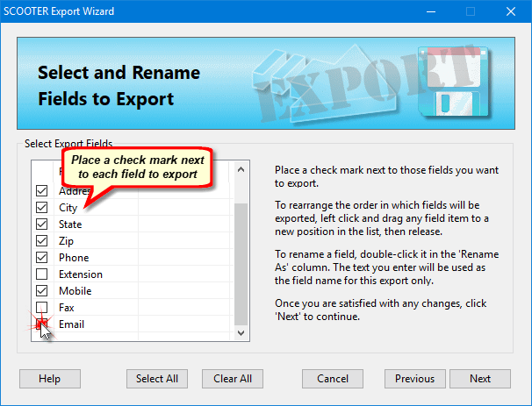Uncheck the Mobile field checkbox
532x406 pixels.
[x=42, y=290]
